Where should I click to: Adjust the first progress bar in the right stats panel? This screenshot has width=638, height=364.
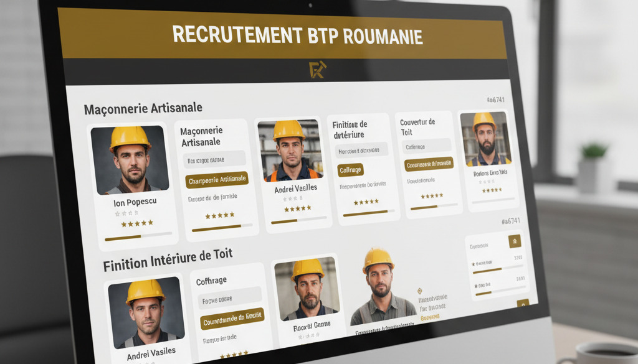(x=498, y=269)
